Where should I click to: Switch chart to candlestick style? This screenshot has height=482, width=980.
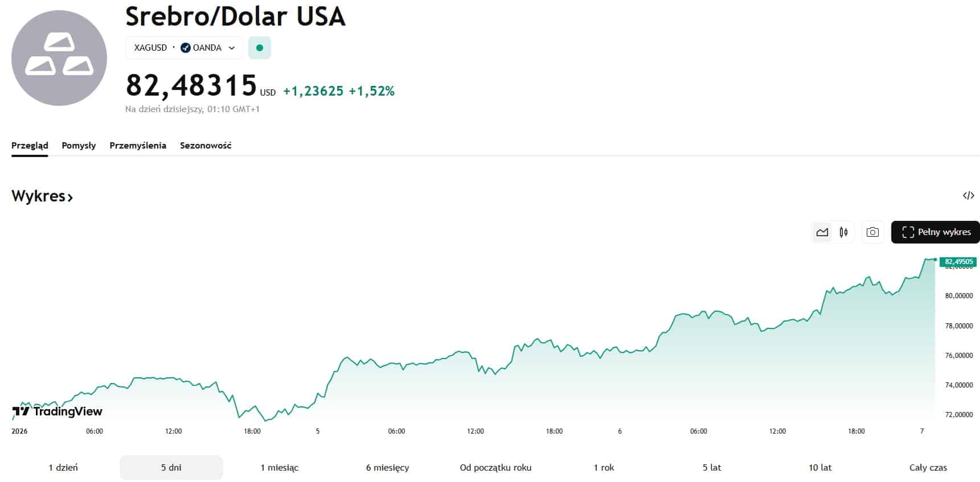(843, 232)
